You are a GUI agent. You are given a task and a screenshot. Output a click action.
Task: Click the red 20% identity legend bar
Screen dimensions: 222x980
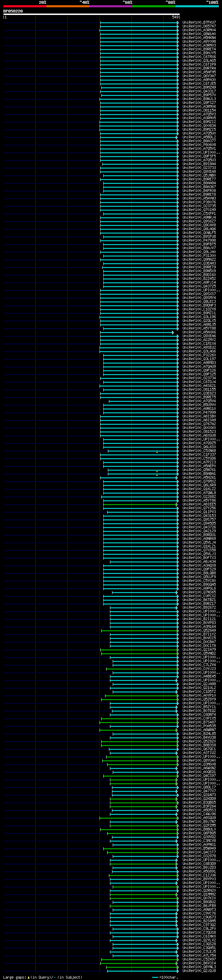[25, 6]
